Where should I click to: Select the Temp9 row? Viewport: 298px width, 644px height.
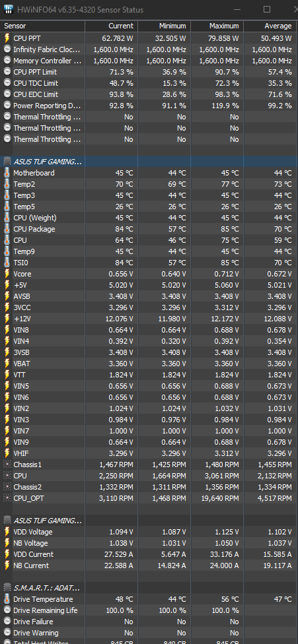[149, 251]
